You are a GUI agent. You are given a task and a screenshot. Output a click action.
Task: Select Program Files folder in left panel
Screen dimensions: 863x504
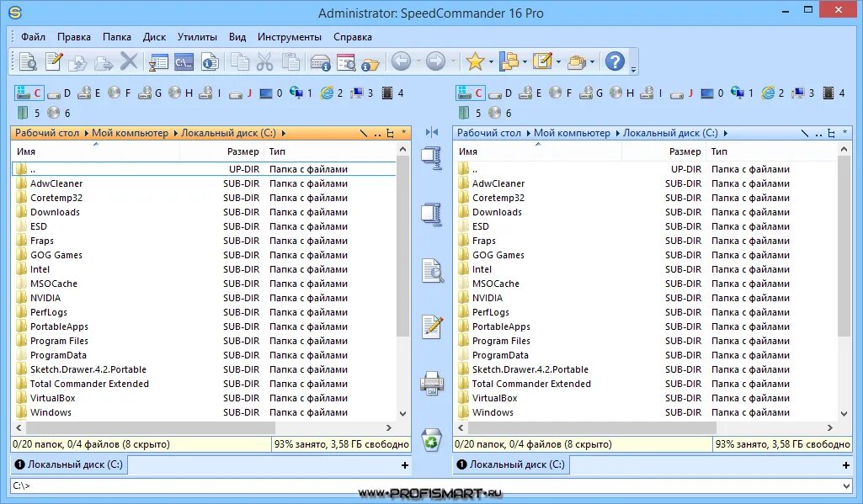(59, 341)
